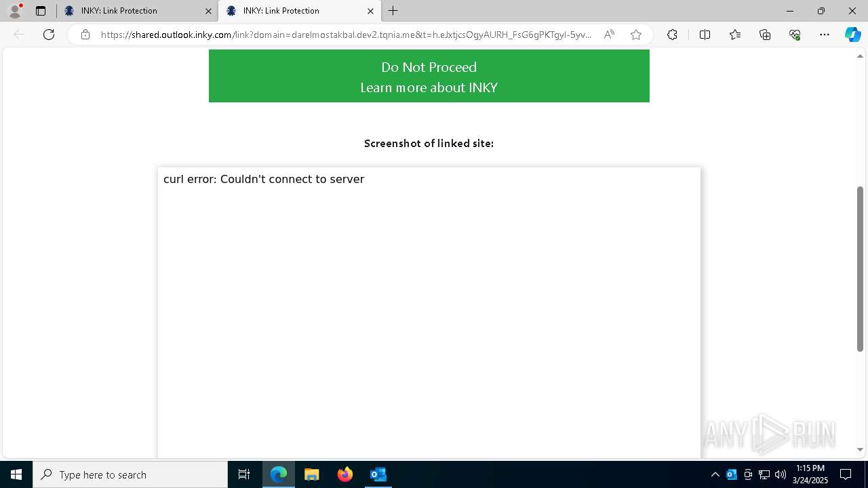Open a new browser tab
868x488 pixels.
pos(393,11)
